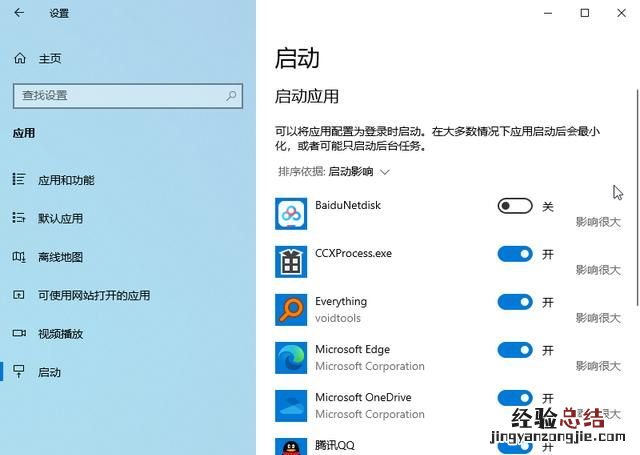Click the CCXProcess.exe app icon
Viewport: 640px width, 455px height.
291,262
